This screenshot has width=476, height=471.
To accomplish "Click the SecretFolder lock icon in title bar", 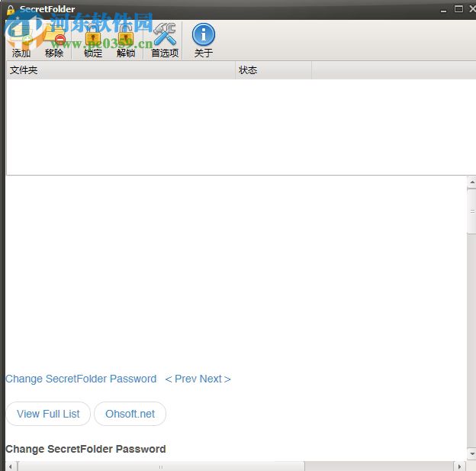I will click(x=11, y=10).
